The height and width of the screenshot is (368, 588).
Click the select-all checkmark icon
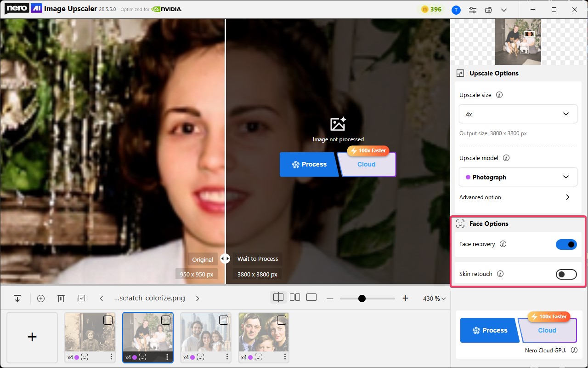tap(81, 298)
